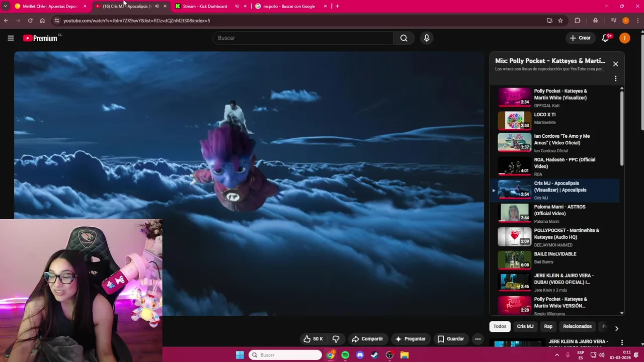Image resolution: width=644 pixels, height=362 pixels.
Task: Play Ian Cordova Te Amo y Me Amas
Action: click(x=555, y=143)
